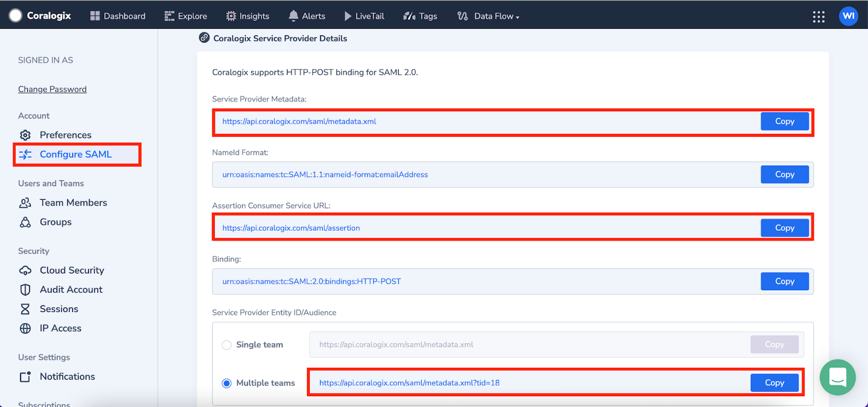This screenshot has width=868, height=407.
Task: Click the Tags icon in navbar
Action: (409, 16)
